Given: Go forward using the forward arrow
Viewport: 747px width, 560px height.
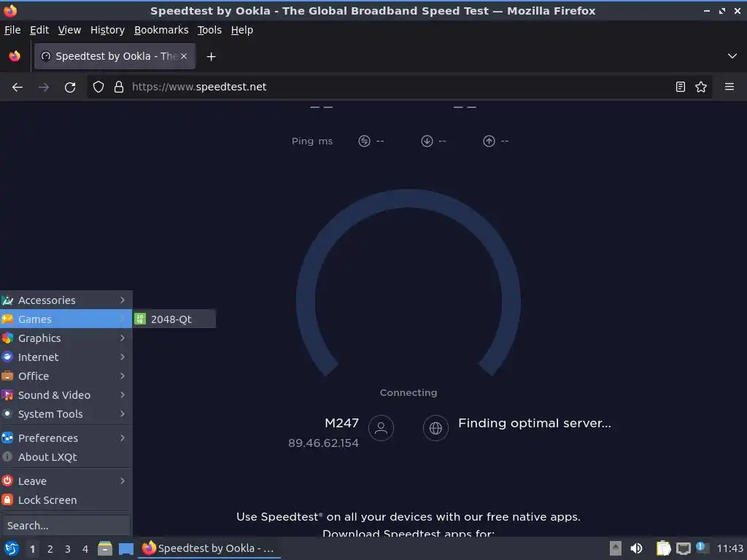Looking at the screenshot, I should point(44,87).
